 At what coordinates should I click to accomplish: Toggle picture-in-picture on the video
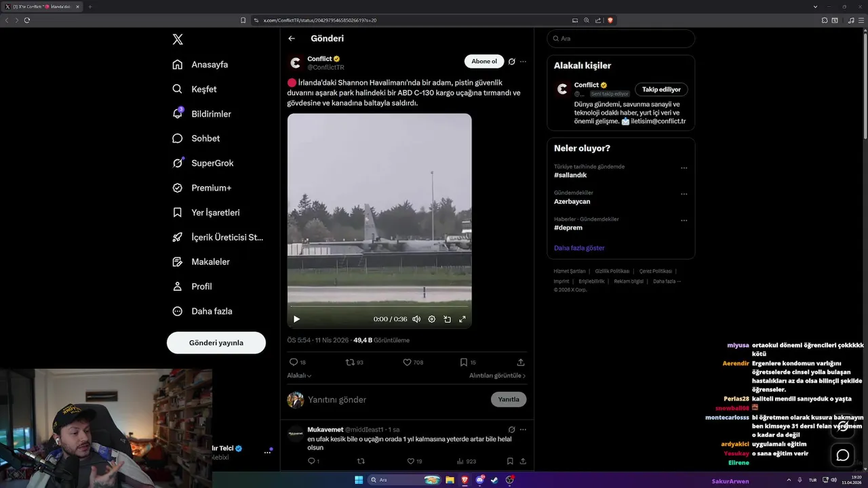pyautogui.click(x=448, y=319)
